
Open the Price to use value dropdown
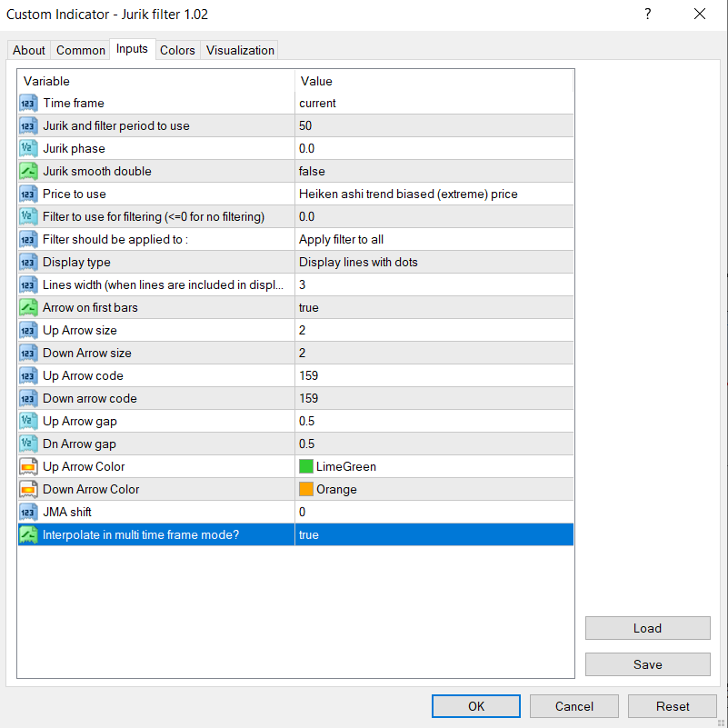[434, 194]
